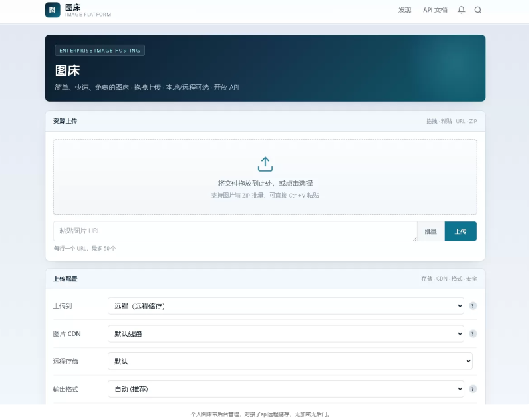The width and height of the screenshot is (532, 419).
Task: Go to the 发现 page
Action: (404, 10)
